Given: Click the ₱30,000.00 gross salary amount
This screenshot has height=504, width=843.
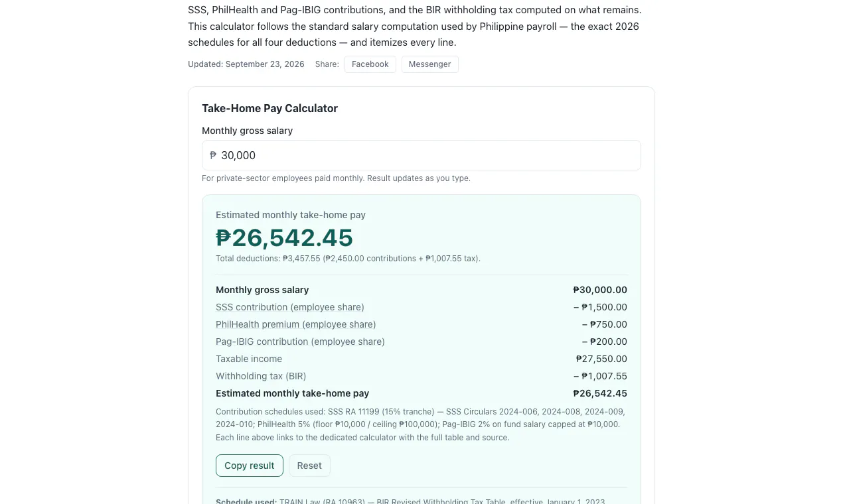Looking at the screenshot, I should click(x=600, y=290).
